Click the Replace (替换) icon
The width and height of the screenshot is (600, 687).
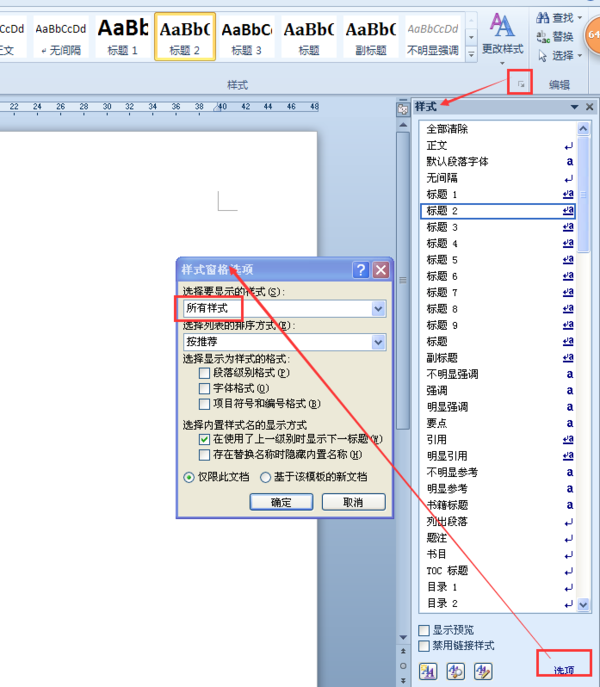tap(543, 37)
